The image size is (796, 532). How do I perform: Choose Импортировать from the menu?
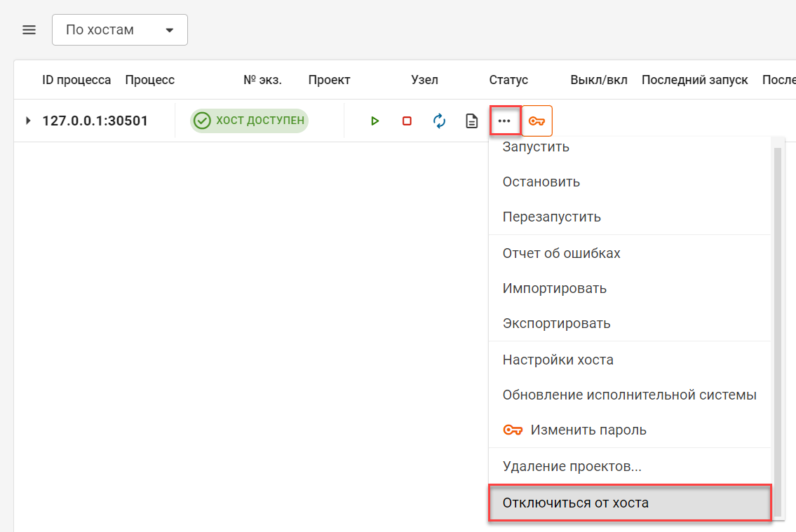[554, 289]
